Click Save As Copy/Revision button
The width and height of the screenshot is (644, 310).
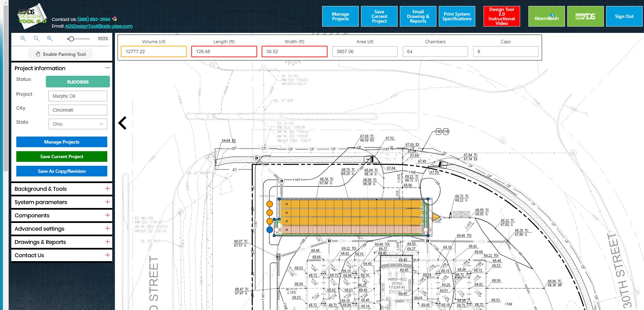62,171
